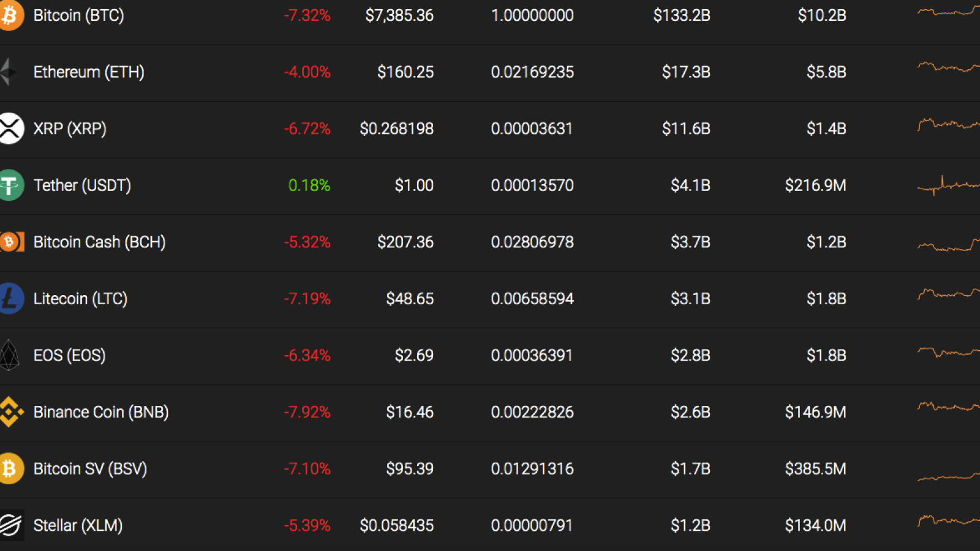The width and height of the screenshot is (980, 551).
Task: Click the yellow Binance Coin logo icon
Action: click(x=11, y=412)
